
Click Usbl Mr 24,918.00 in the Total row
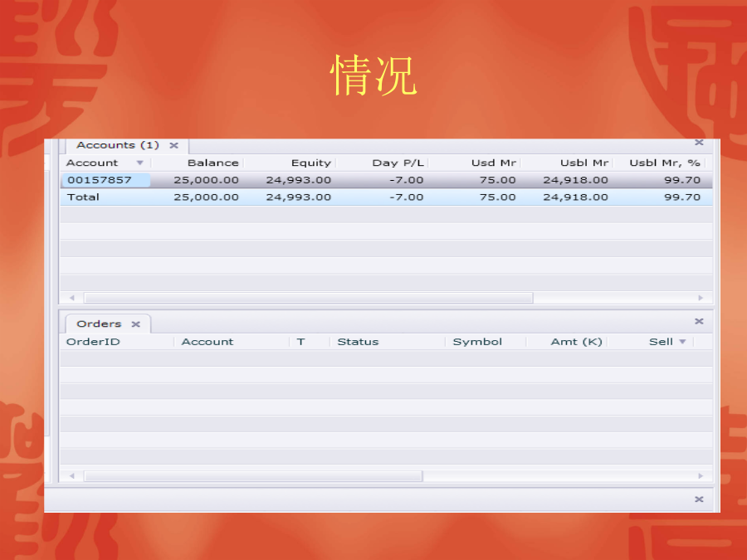[x=575, y=197]
